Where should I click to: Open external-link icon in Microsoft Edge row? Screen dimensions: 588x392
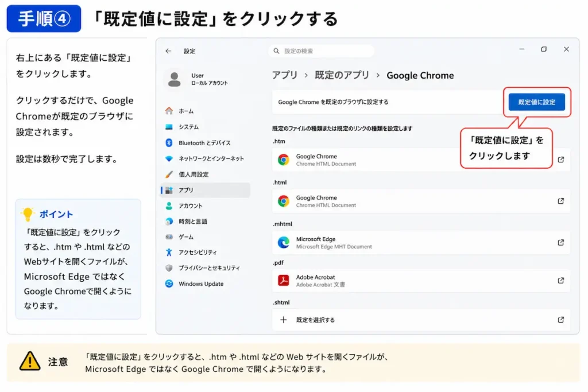pos(560,242)
